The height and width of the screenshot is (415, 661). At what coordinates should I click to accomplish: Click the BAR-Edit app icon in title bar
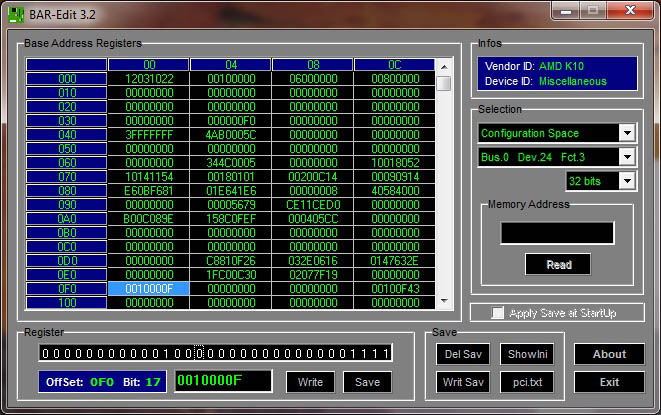(x=16, y=15)
